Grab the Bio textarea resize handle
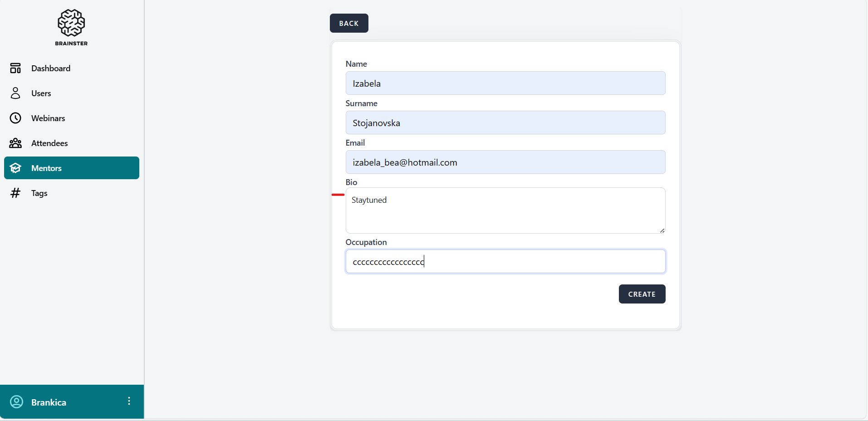Image resolution: width=868 pixels, height=421 pixels. pos(662,230)
